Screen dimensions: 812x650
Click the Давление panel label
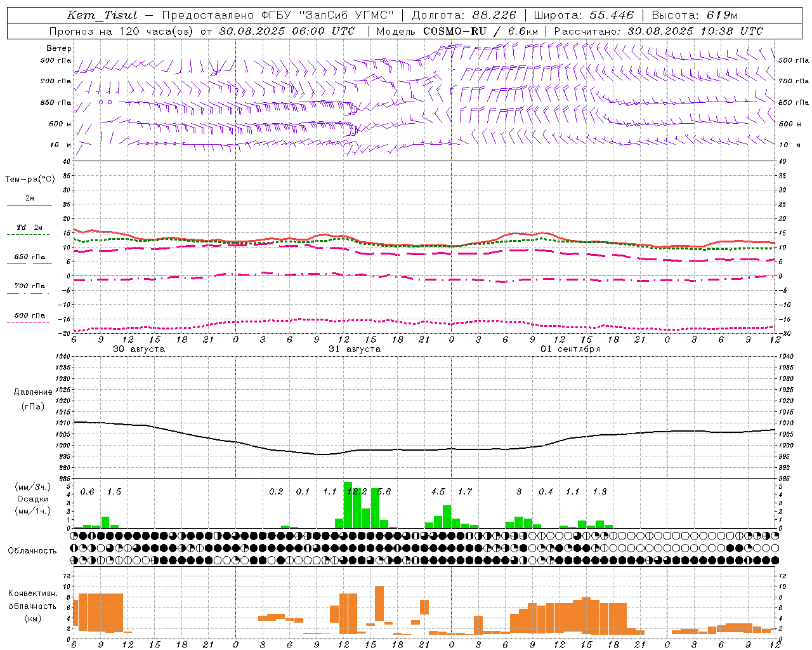click(32, 392)
